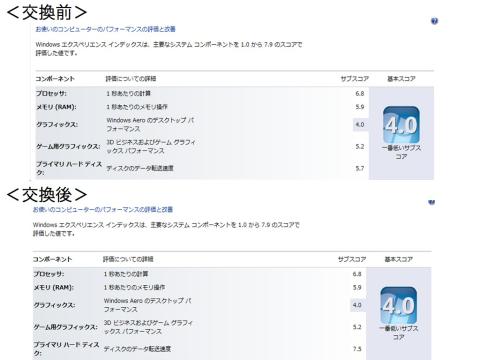Screen dimensions: 480x360
Task: Open the performance rating link in 交換前 panel
Action: (x=106, y=29)
